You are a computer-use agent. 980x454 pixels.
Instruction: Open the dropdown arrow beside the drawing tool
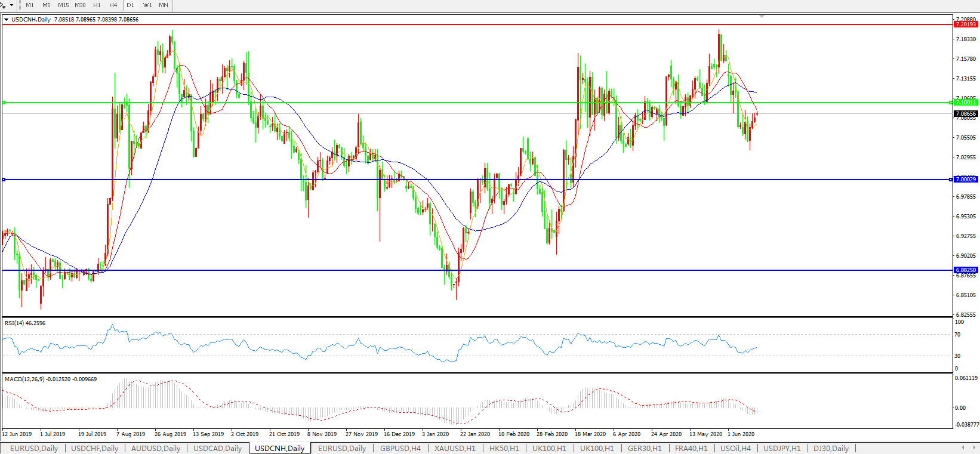[11, 5]
